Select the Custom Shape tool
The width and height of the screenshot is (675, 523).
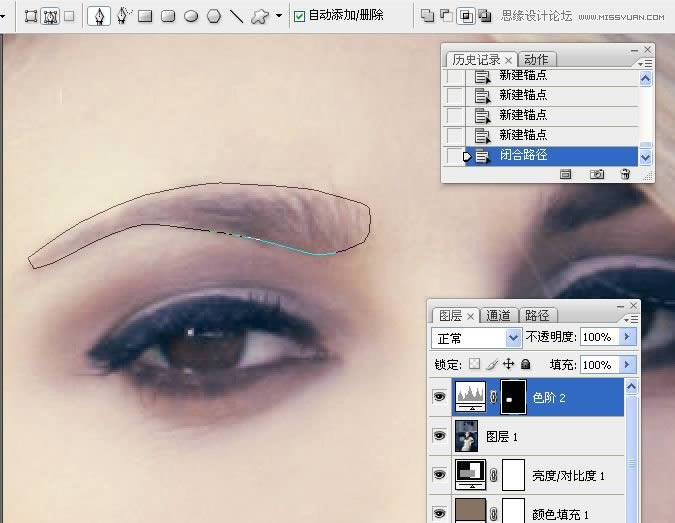coord(260,16)
